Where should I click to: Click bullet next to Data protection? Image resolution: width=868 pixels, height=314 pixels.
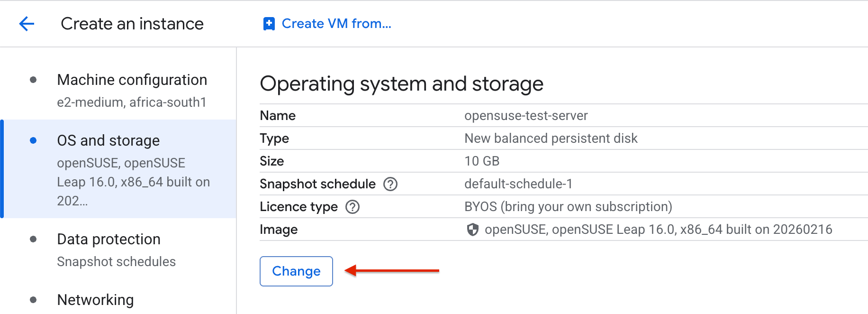(33, 240)
